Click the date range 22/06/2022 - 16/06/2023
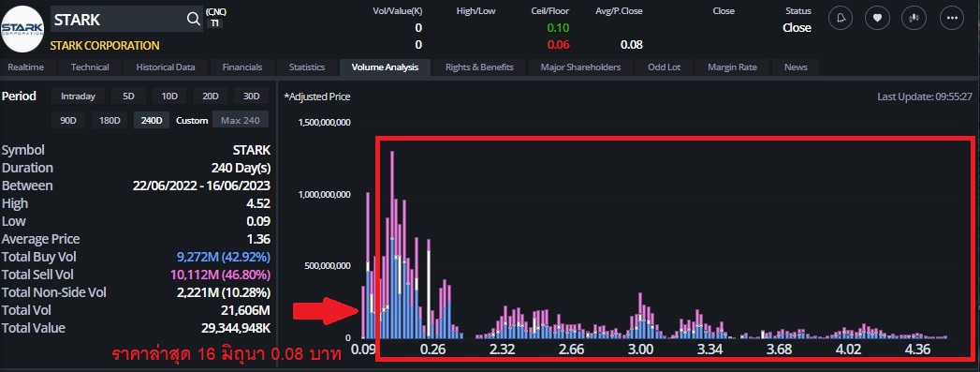980x372 pixels. pos(202,186)
